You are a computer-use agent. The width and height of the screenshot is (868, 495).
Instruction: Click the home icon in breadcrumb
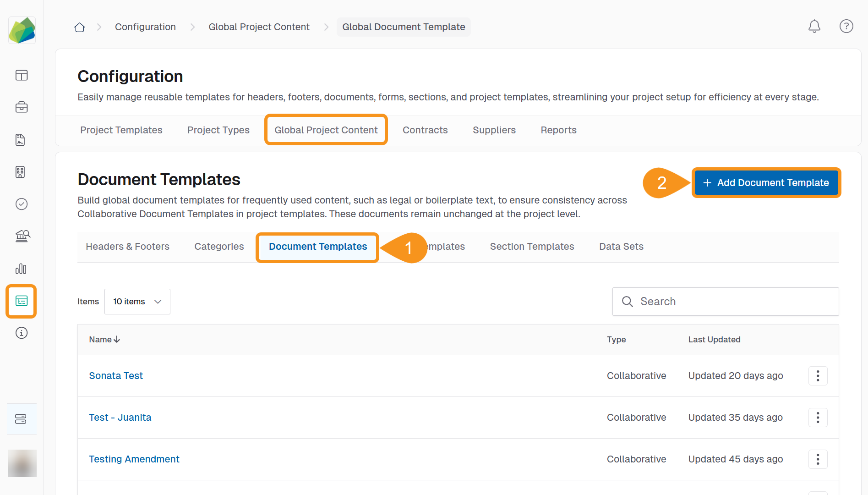pos(80,27)
